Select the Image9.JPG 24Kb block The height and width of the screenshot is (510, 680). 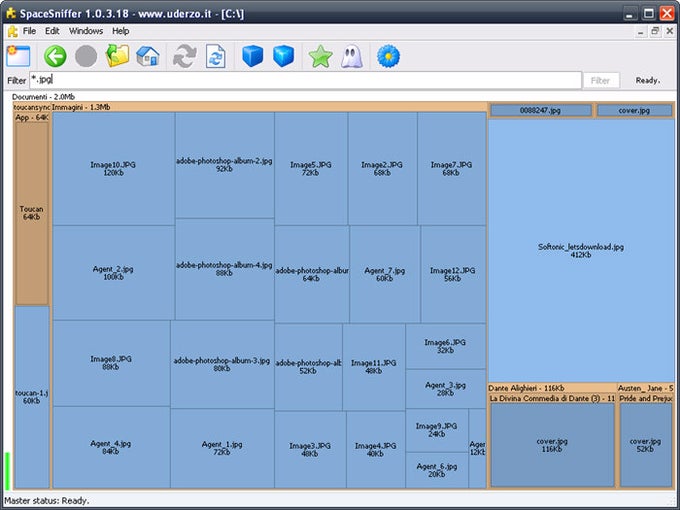(437, 430)
